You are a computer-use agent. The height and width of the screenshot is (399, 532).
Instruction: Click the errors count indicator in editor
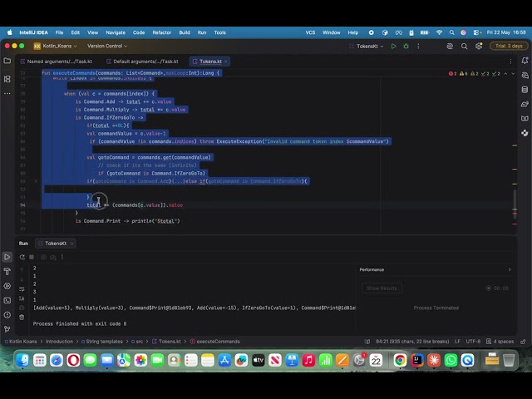(x=452, y=74)
